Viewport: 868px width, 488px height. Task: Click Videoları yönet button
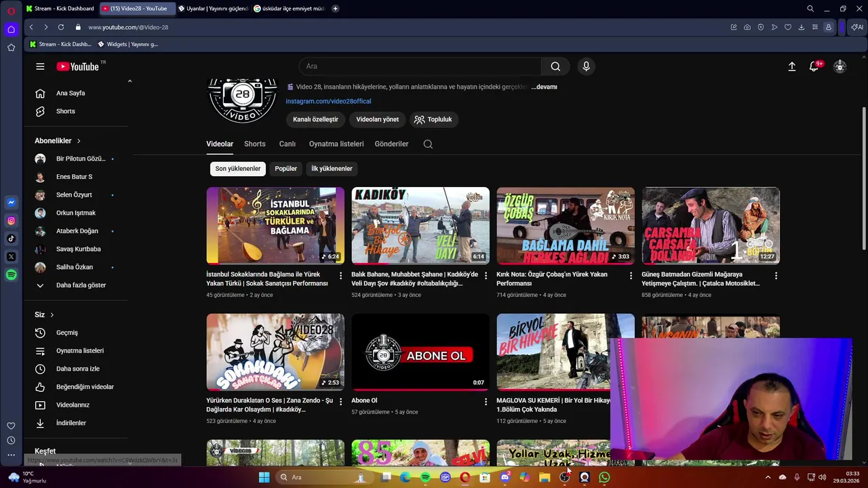377,119
